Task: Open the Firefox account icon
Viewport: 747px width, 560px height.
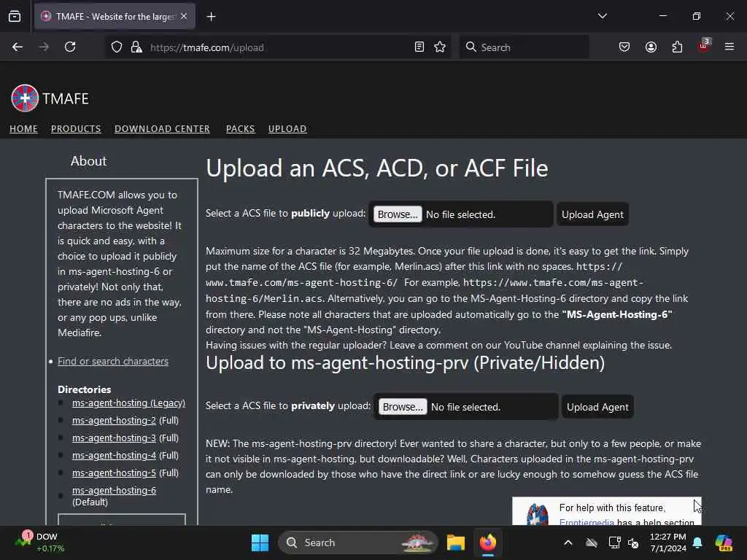Action: click(651, 47)
